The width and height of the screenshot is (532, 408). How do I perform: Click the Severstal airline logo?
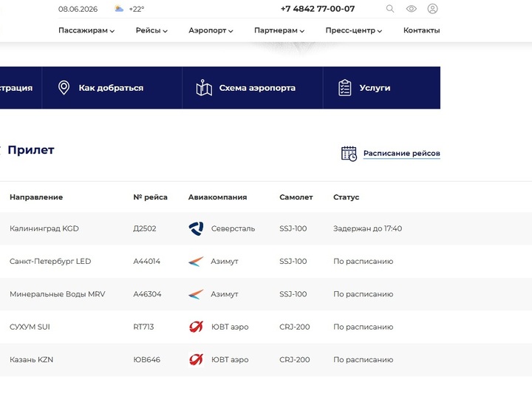click(x=196, y=228)
